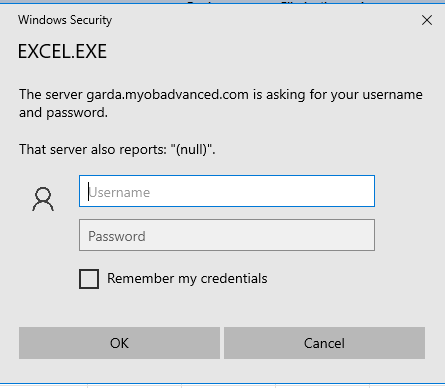Close the Windows Security dialog
Viewport: 445px width, 388px height.
(427, 20)
